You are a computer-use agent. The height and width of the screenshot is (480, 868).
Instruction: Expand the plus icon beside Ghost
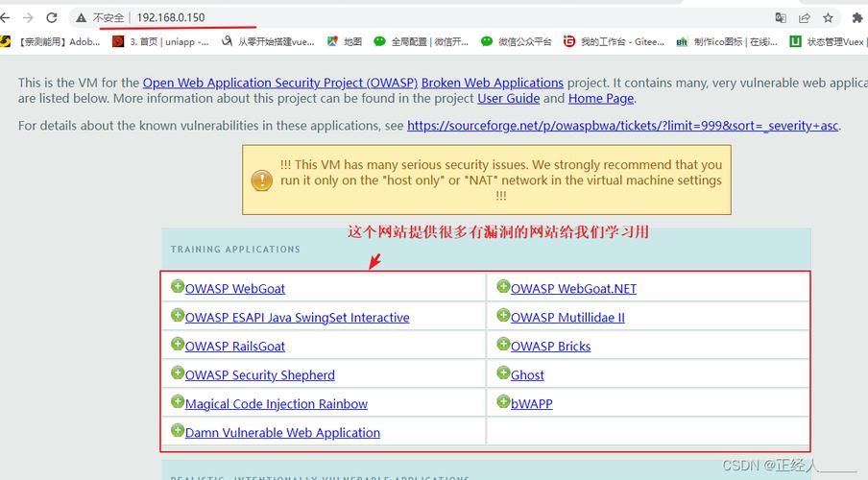pyautogui.click(x=502, y=372)
